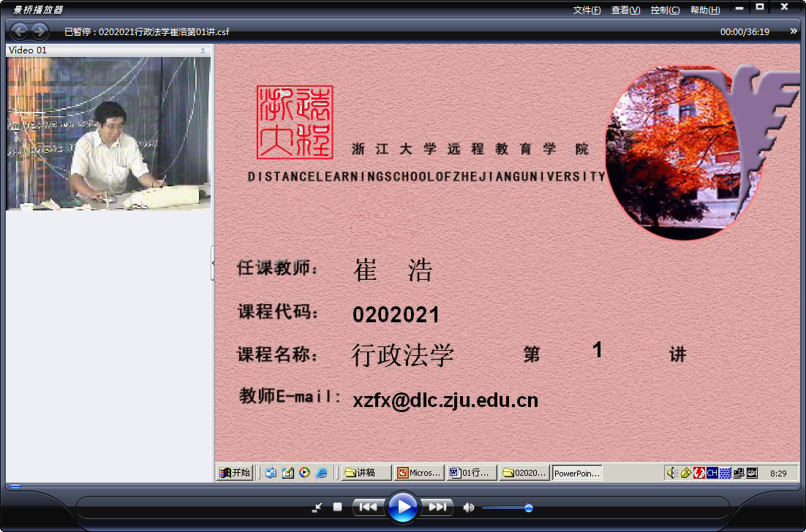Select the Micros... PowerPoint taskbar button
This screenshot has height=532, width=806.
[419, 472]
